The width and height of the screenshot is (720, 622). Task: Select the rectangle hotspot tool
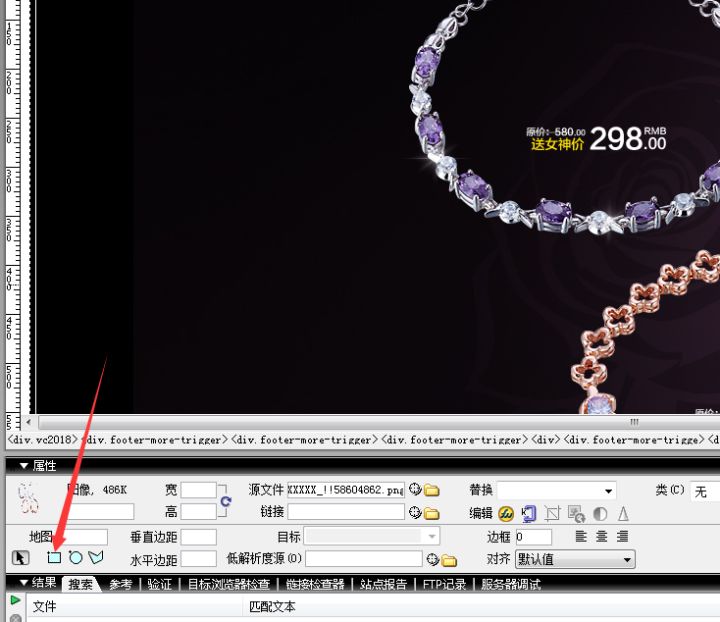click(x=55, y=558)
